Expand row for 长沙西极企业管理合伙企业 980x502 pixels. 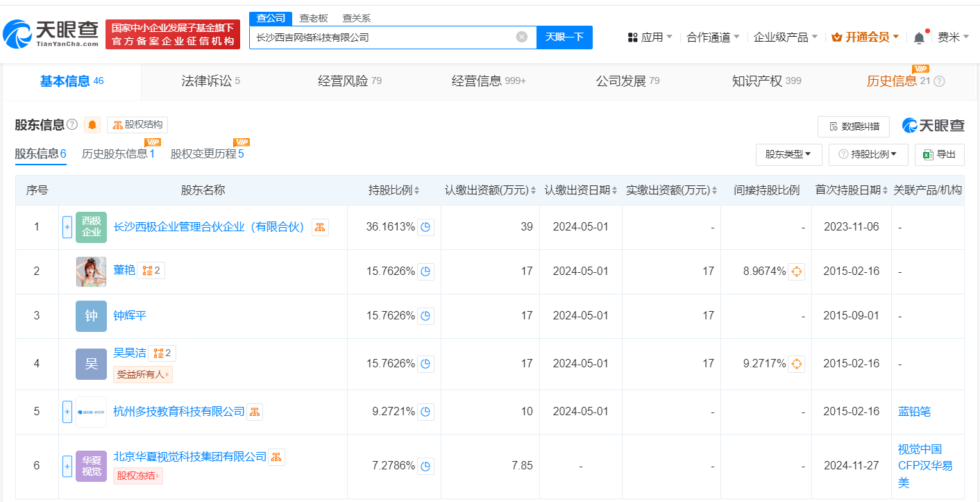(x=67, y=227)
